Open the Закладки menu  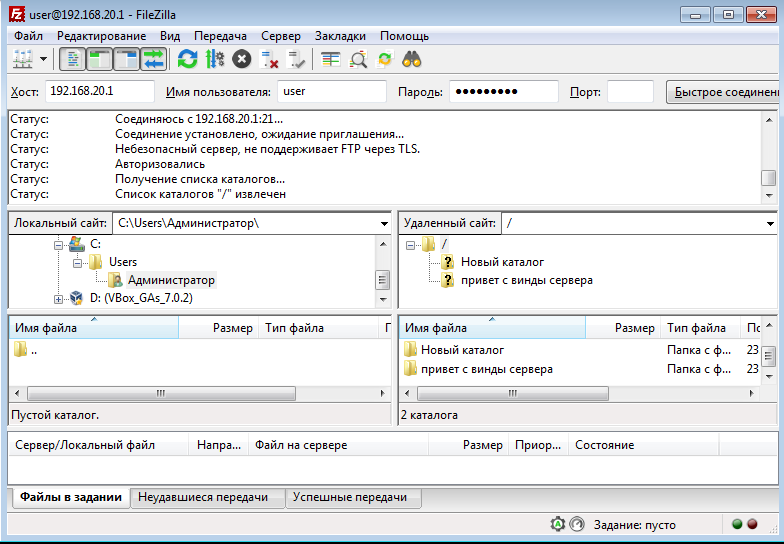pos(340,36)
